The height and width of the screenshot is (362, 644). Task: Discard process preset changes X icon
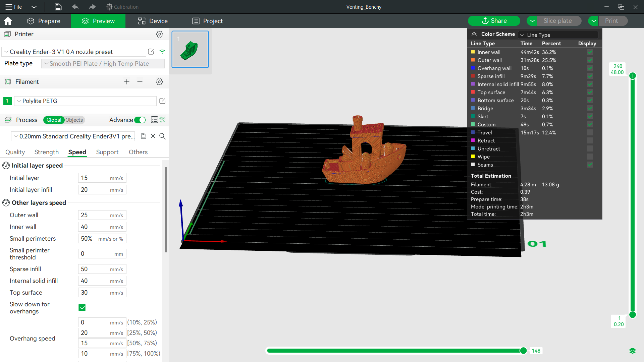point(153,136)
